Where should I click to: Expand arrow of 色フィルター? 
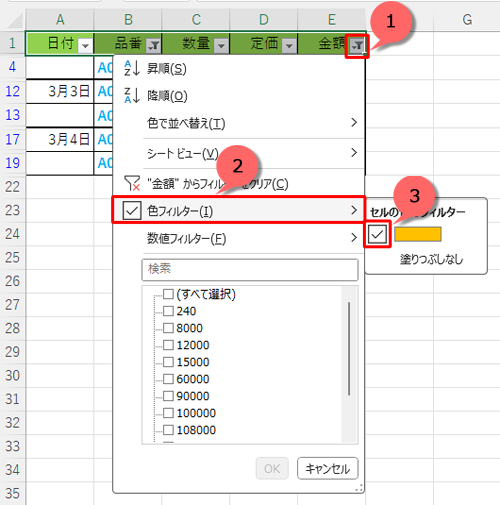pos(354,210)
